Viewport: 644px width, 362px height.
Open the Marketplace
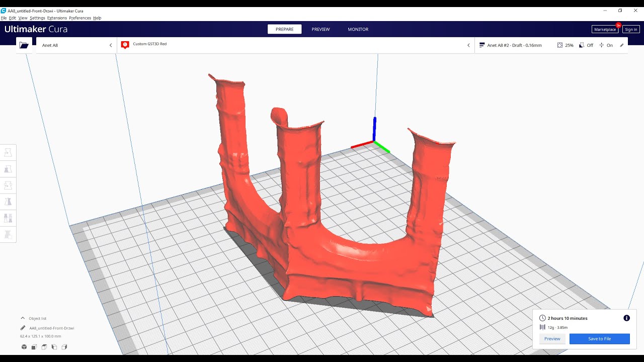605,29
